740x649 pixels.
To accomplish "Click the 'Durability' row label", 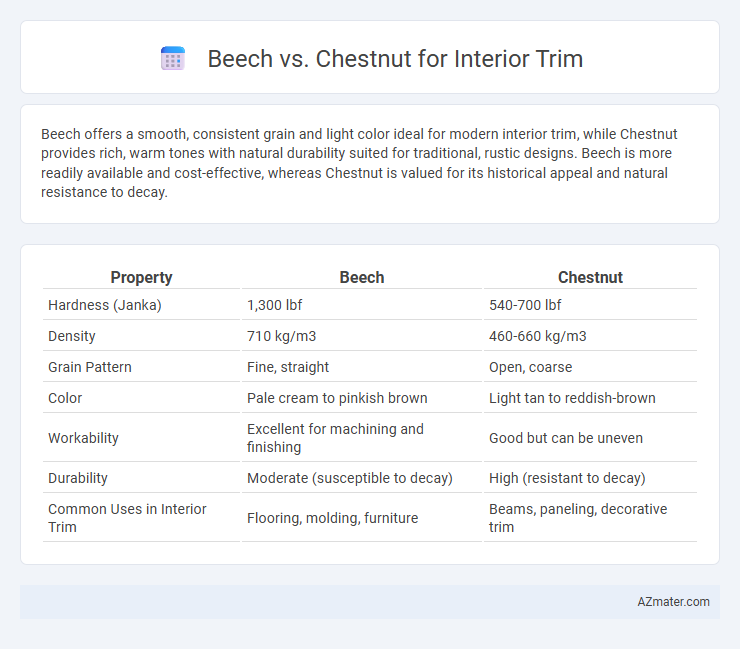I will tap(78, 478).
